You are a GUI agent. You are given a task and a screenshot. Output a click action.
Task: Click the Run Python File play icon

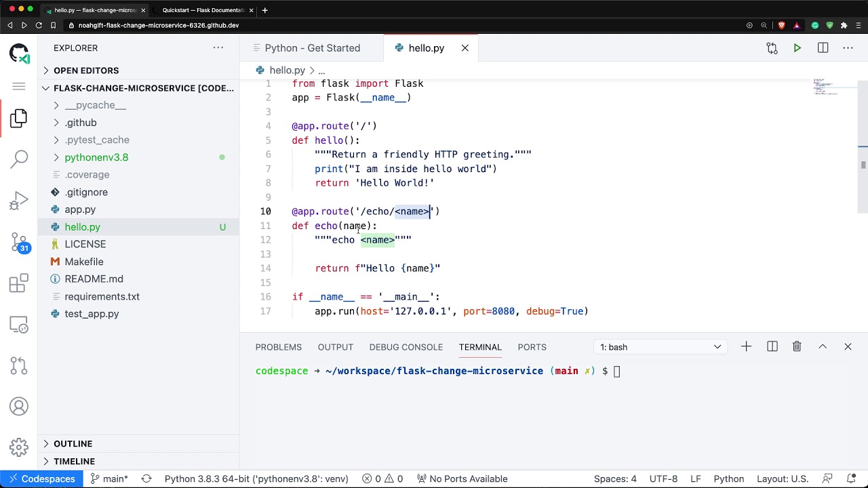(x=797, y=48)
